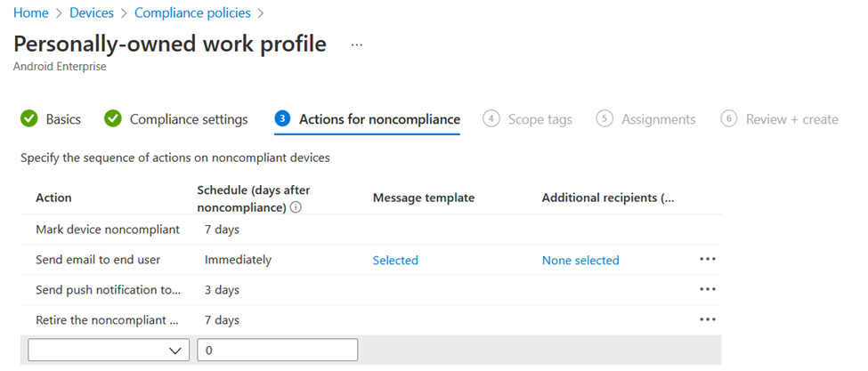868x371 pixels.
Task: Open more options for Retire noncompliant row
Action: point(708,319)
